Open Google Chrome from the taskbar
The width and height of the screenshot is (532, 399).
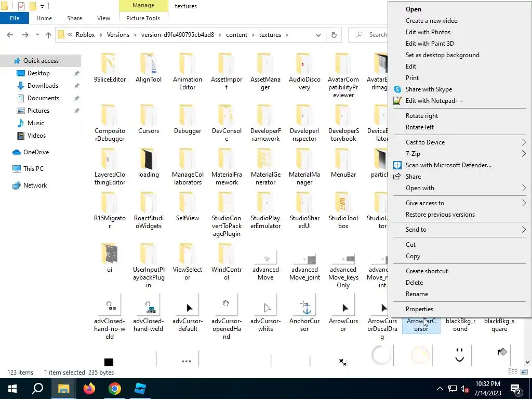[115, 389]
